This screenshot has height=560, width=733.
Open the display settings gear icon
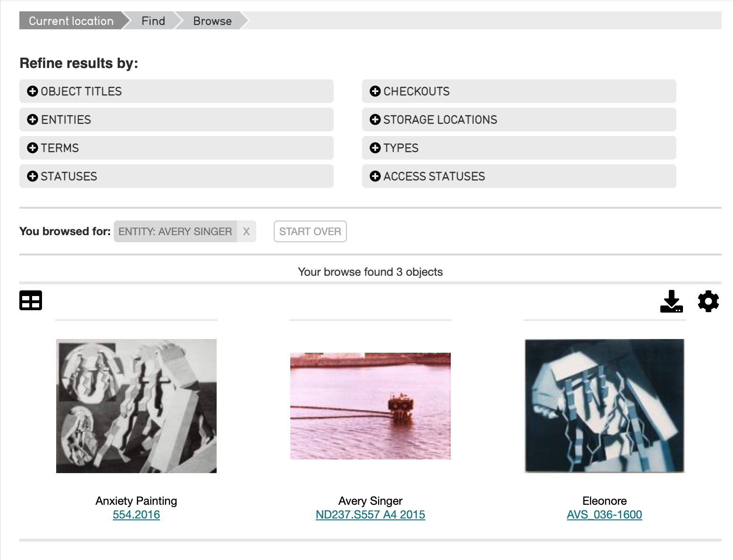tap(708, 301)
